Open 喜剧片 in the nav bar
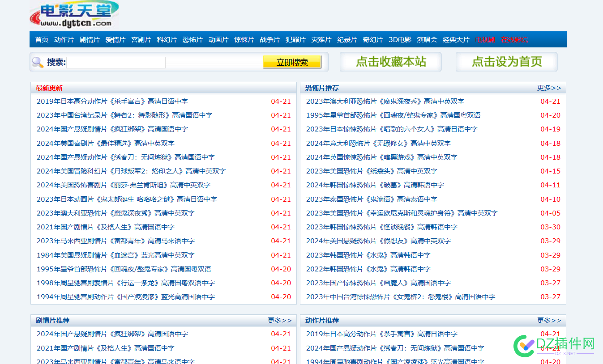Image resolution: width=603 pixels, height=364 pixels. (141, 40)
